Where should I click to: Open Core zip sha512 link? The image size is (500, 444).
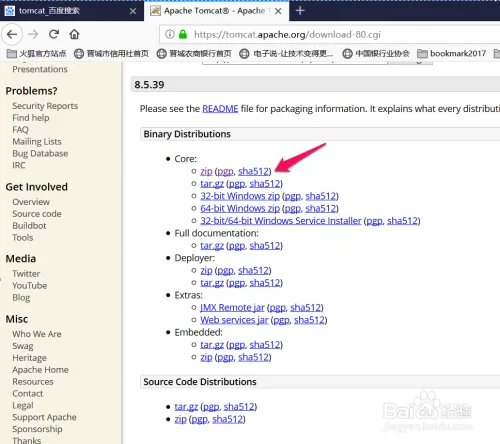coord(253,171)
